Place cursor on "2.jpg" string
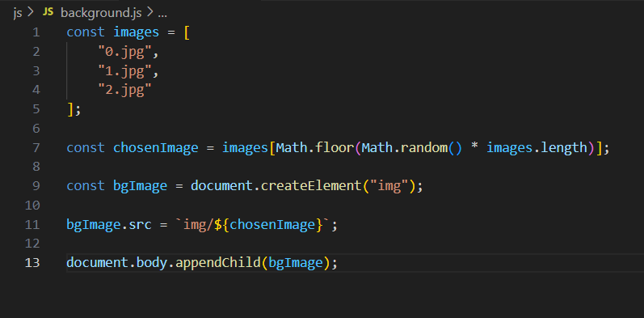This screenshot has height=318, width=644. [124, 90]
